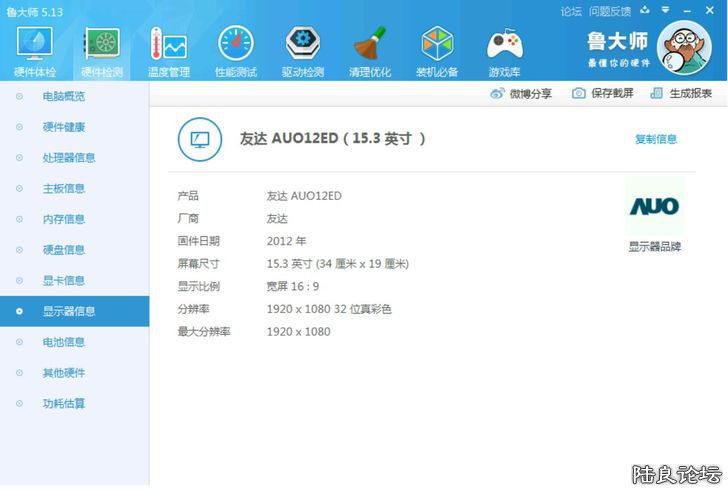The height and width of the screenshot is (490, 728).
Task: Select 显卡信息 in the sidebar
Action: (x=63, y=280)
